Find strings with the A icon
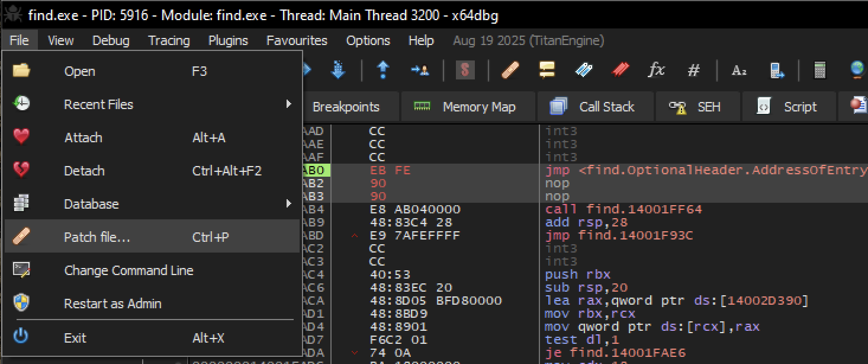This screenshot has height=364, width=868. pos(739,71)
